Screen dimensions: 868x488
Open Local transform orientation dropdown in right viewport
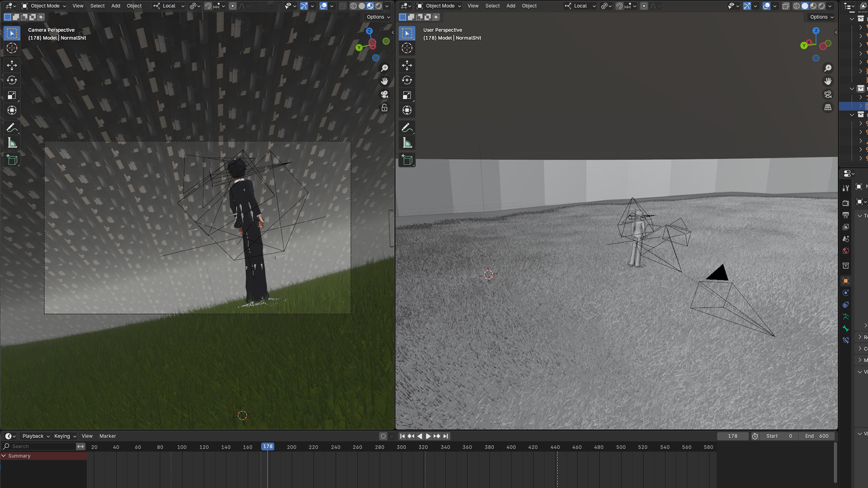(x=580, y=6)
